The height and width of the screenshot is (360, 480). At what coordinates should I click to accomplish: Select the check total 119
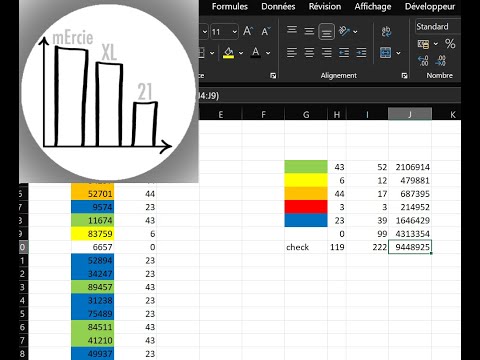[337, 247]
